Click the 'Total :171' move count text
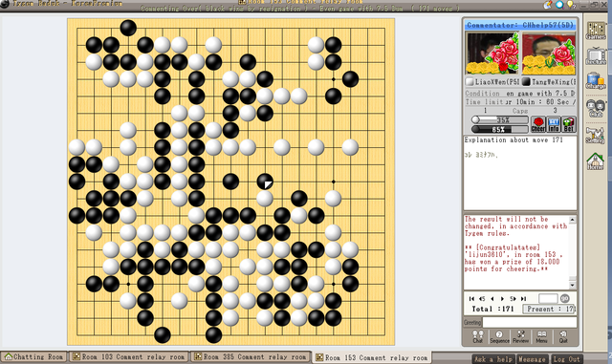Image resolution: width=612 pixels, height=364 pixels. pos(492,309)
